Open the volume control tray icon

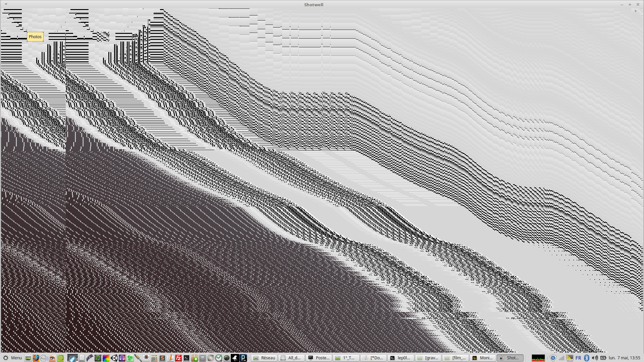click(x=595, y=358)
